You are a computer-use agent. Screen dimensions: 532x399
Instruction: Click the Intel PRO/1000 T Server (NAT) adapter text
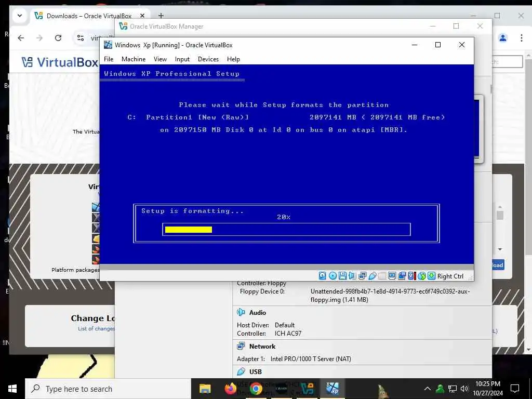tap(311, 358)
